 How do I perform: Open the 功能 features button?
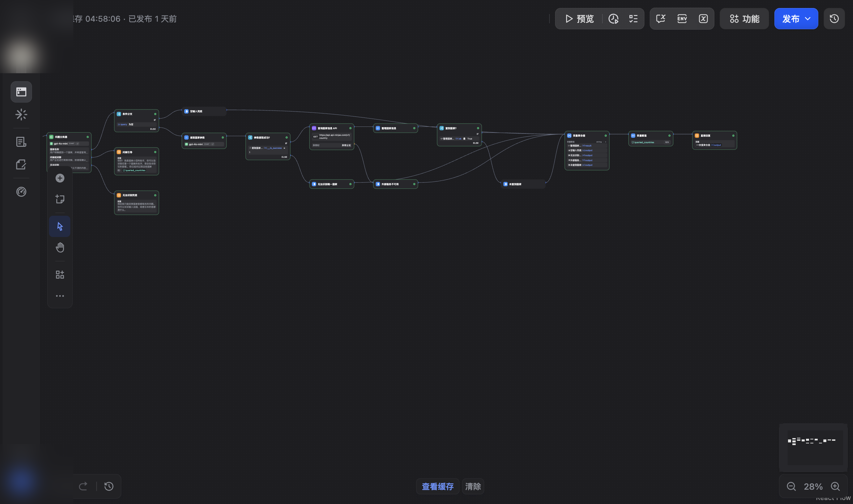pos(744,19)
